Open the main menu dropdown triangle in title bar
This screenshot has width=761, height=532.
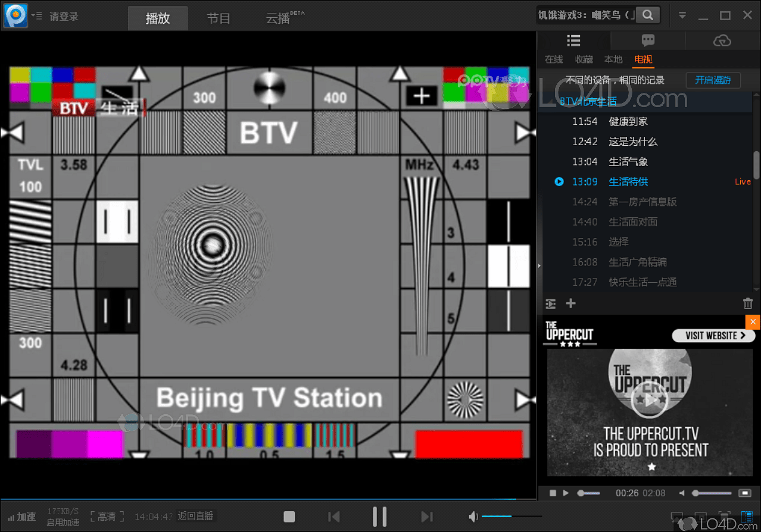[x=682, y=16]
